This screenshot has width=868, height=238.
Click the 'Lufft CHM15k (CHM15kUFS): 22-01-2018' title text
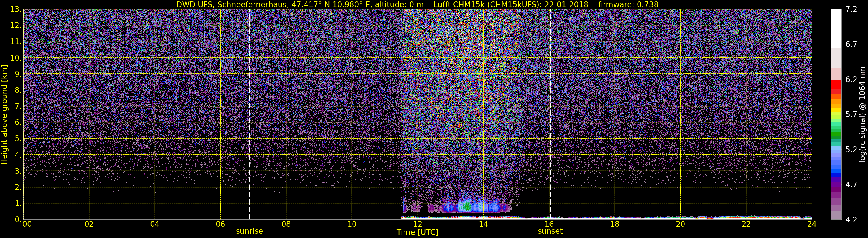coord(511,4)
